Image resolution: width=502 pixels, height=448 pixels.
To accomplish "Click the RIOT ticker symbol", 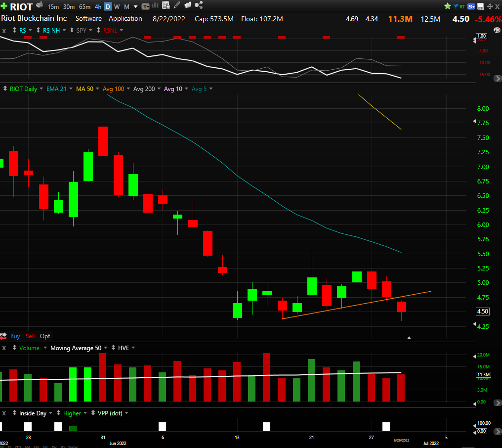I will 21,7.
